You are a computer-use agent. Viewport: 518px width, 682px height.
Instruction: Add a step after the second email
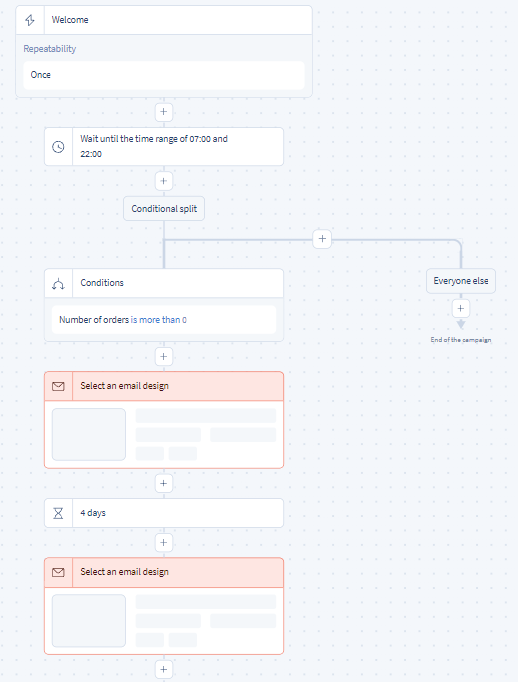pyautogui.click(x=164, y=669)
